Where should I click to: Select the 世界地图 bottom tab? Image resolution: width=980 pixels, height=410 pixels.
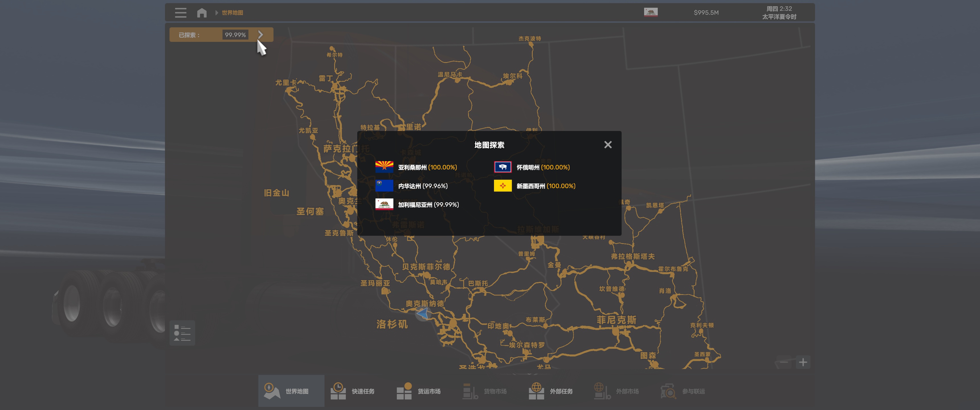coord(291,391)
